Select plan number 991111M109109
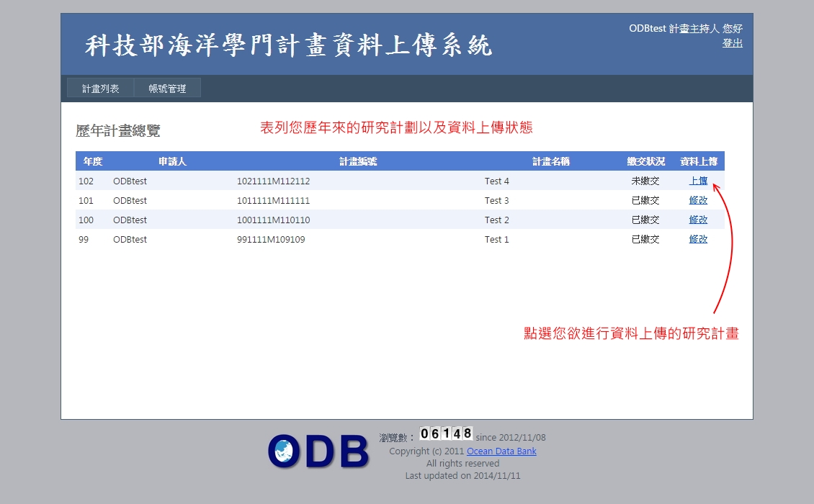This screenshot has width=814, height=504. point(271,239)
